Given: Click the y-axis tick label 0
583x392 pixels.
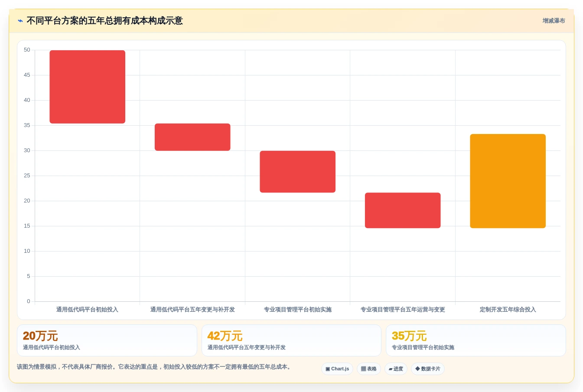Looking at the screenshot, I should click(x=29, y=301).
